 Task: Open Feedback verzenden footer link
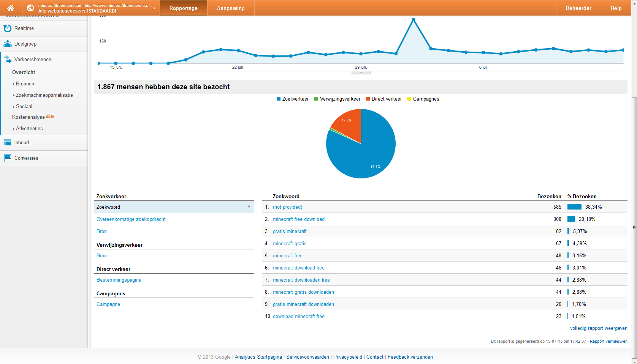pyautogui.click(x=410, y=357)
